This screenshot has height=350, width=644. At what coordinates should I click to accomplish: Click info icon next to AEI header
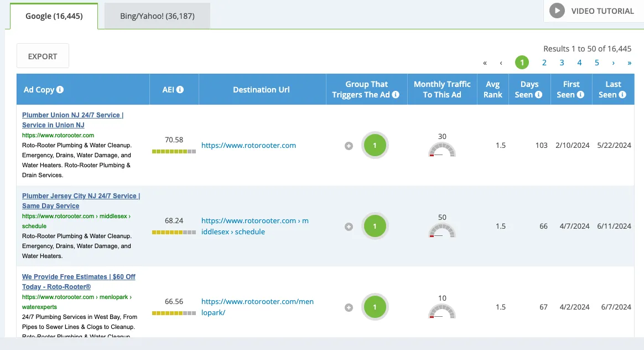[180, 90]
